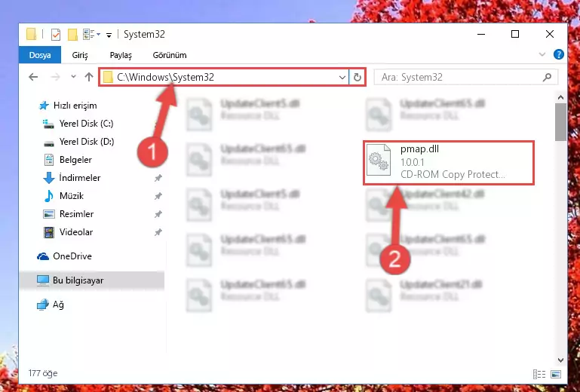Select Ağ in navigation pane
This screenshot has width=580, height=392.
coord(51,305)
